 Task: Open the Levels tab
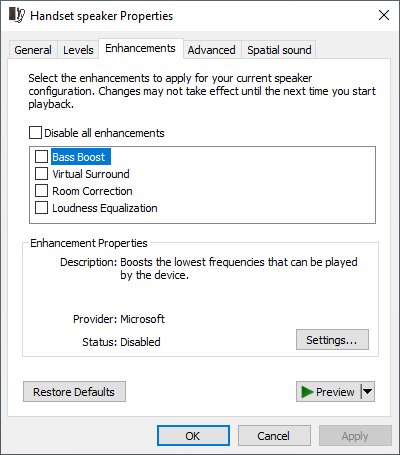(78, 50)
